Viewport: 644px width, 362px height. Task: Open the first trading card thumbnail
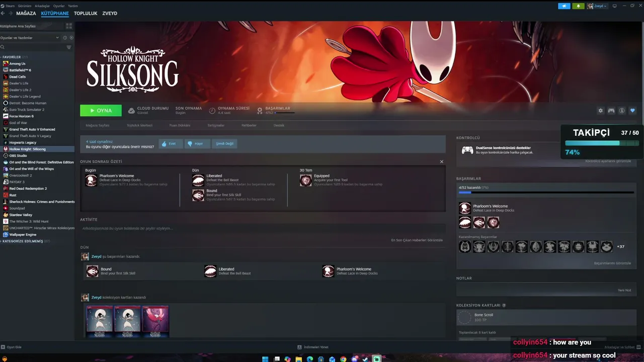pyautogui.click(x=100, y=321)
